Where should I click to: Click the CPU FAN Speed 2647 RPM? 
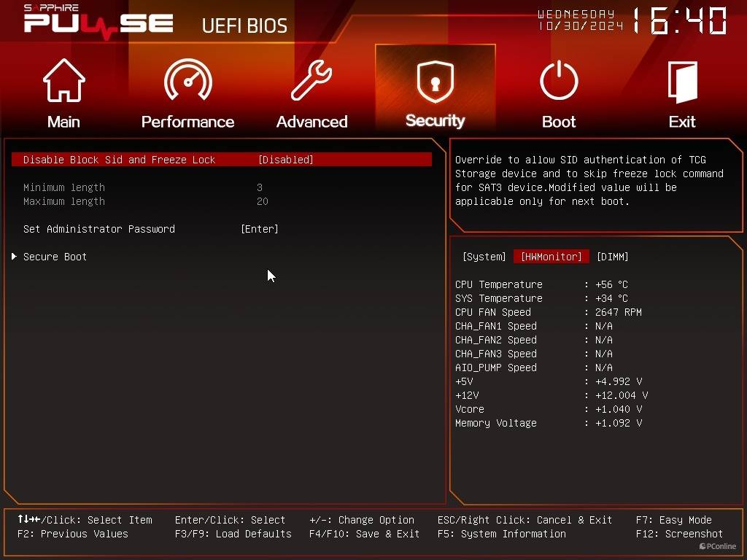619,312
